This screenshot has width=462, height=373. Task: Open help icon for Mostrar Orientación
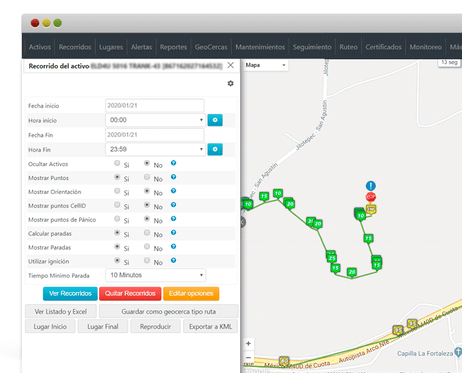coord(173,191)
